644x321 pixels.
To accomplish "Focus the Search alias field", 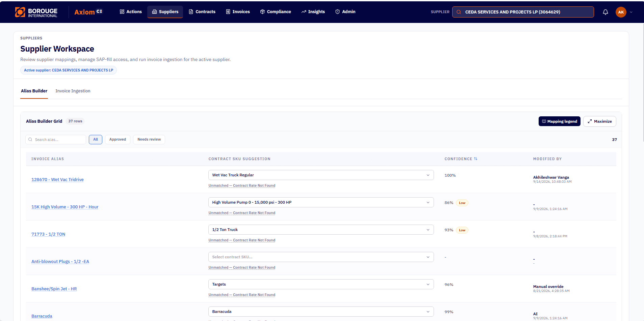I will pyautogui.click(x=56, y=140).
